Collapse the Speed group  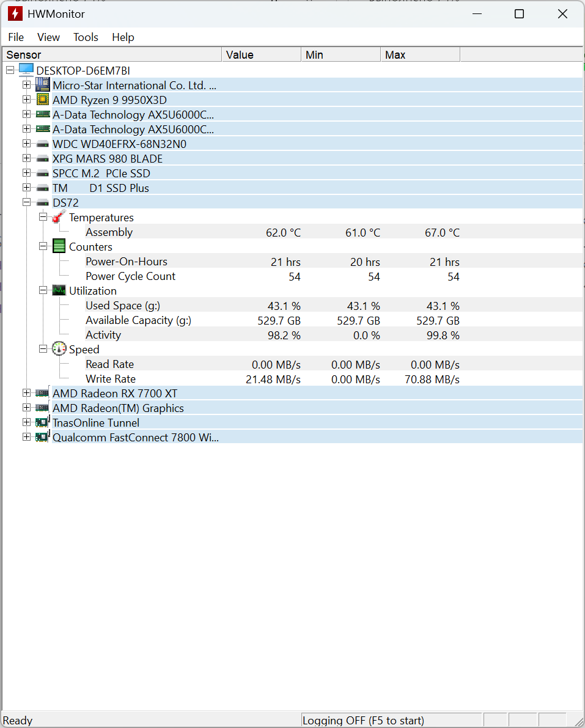coord(43,349)
